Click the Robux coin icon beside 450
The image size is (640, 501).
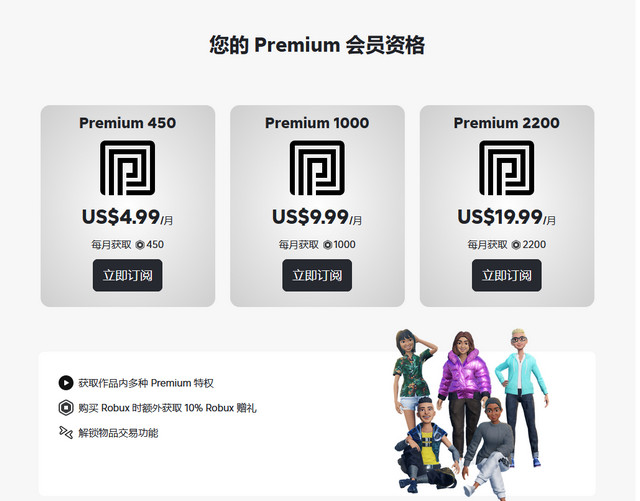(x=140, y=245)
